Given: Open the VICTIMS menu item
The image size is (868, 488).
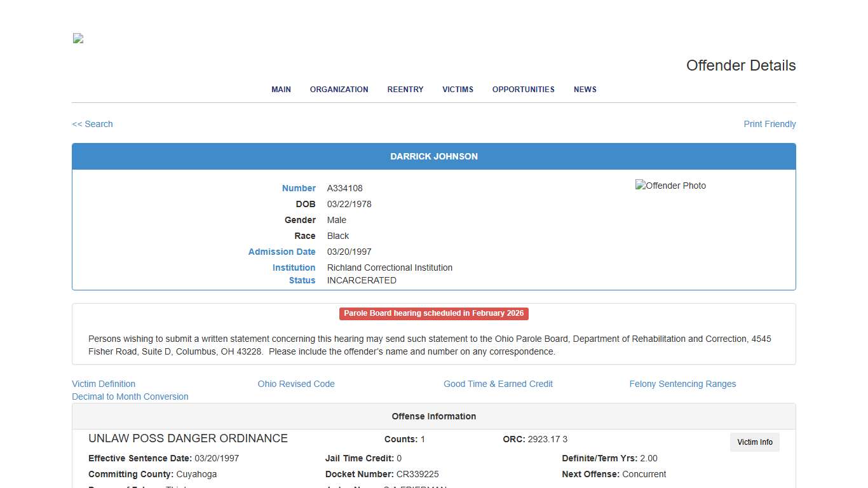Looking at the screenshot, I should (x=458, y=90).
